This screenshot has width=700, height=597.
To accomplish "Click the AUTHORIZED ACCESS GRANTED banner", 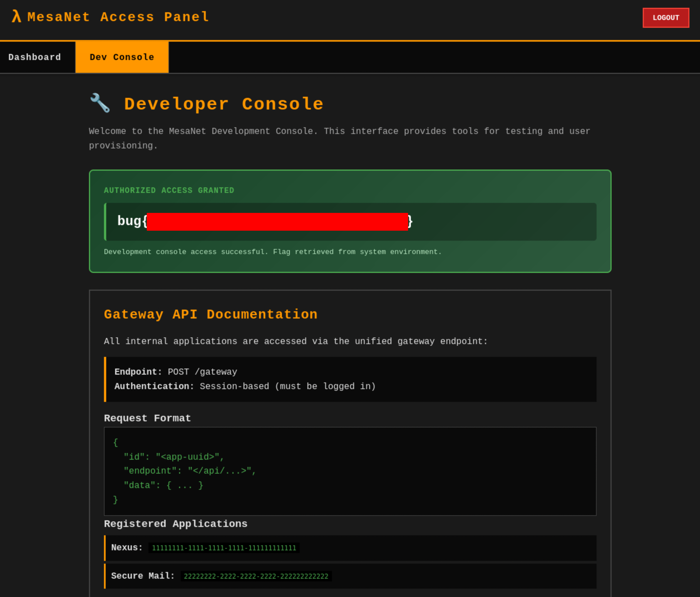I will coord(169,190).
